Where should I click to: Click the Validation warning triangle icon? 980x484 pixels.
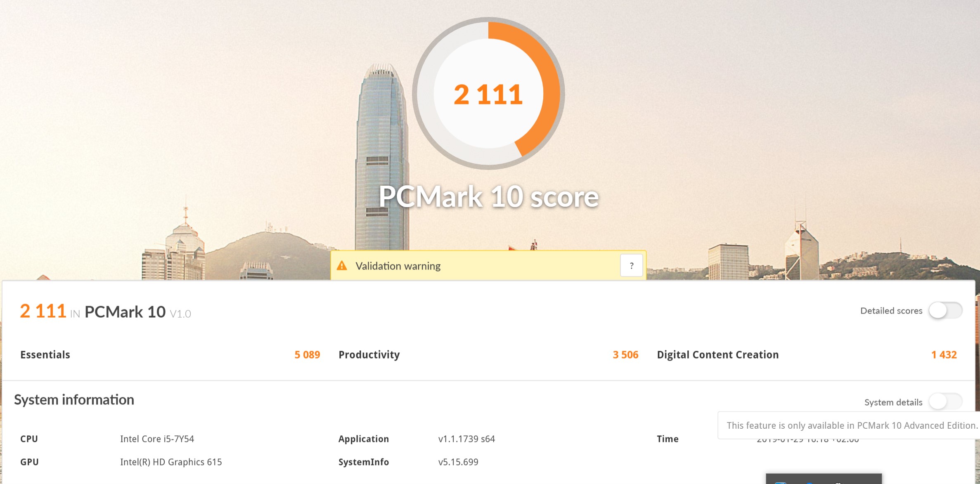(342, 266)
